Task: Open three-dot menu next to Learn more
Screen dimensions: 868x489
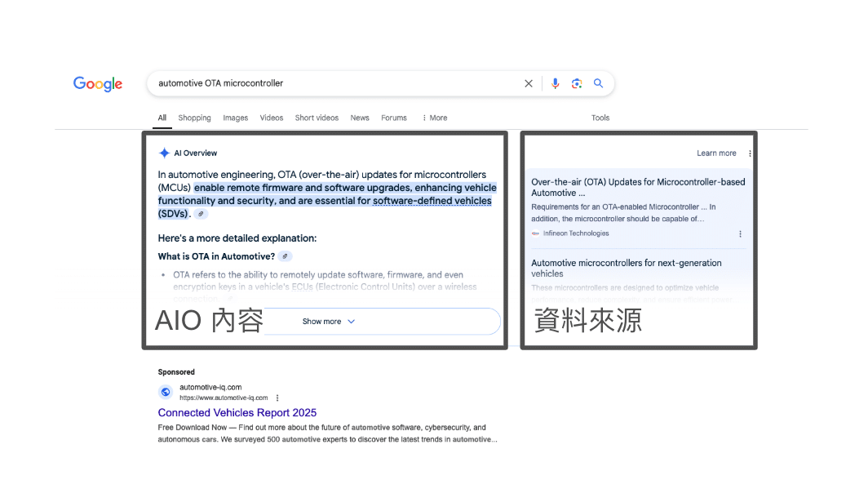Action: tap(750, 153)
